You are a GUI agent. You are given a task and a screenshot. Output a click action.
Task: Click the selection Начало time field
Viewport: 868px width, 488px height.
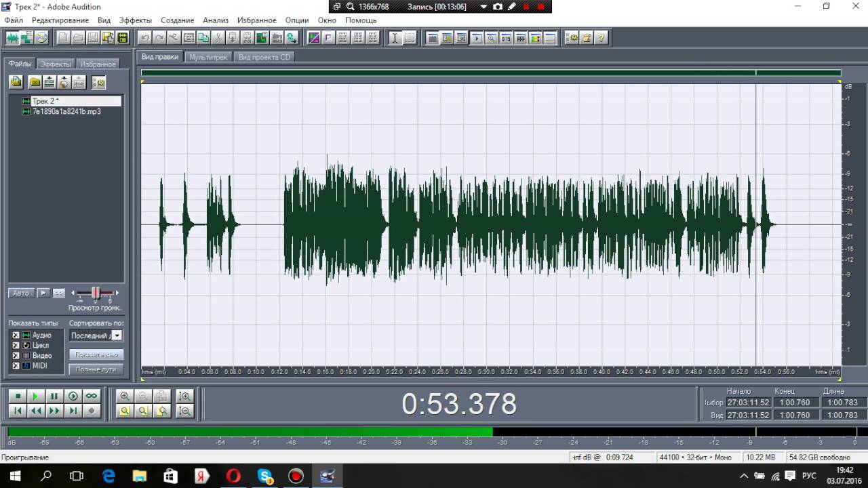(749, 403)
